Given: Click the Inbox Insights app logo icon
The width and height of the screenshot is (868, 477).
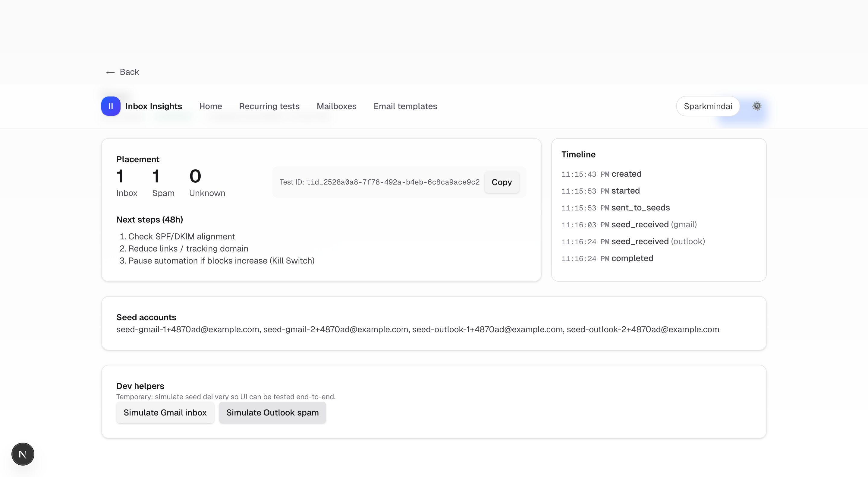Looking at the screenshot, I should click(x=111, y=106).
